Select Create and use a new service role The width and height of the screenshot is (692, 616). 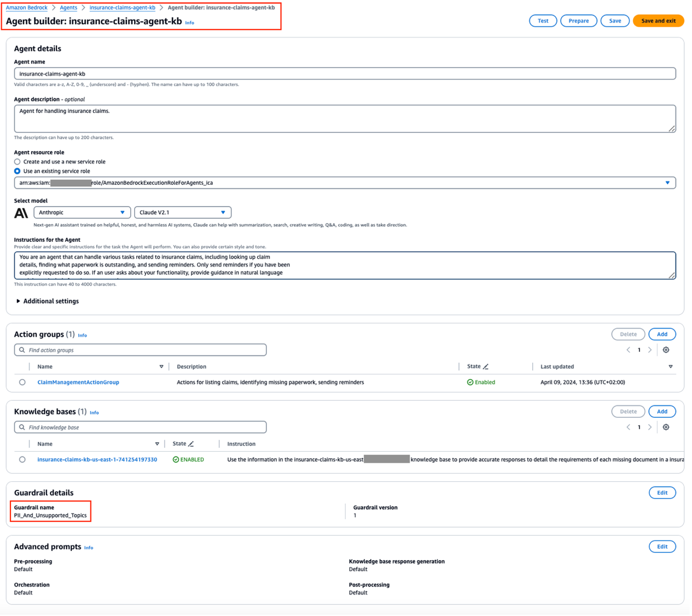coord(17,162)
